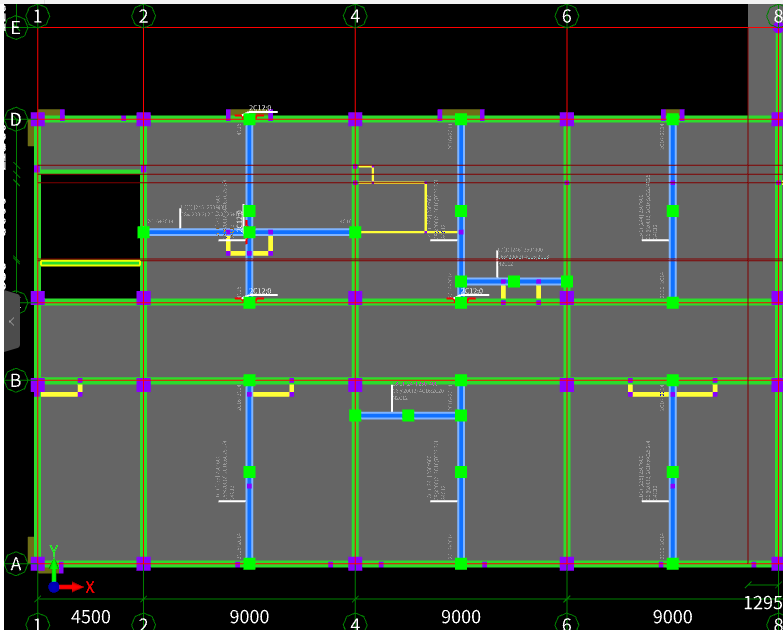Image resolution: width=783 pixels, height=630 pixels.
Task: Select the top axis bubble numbered 6
Action: [567, 16]
